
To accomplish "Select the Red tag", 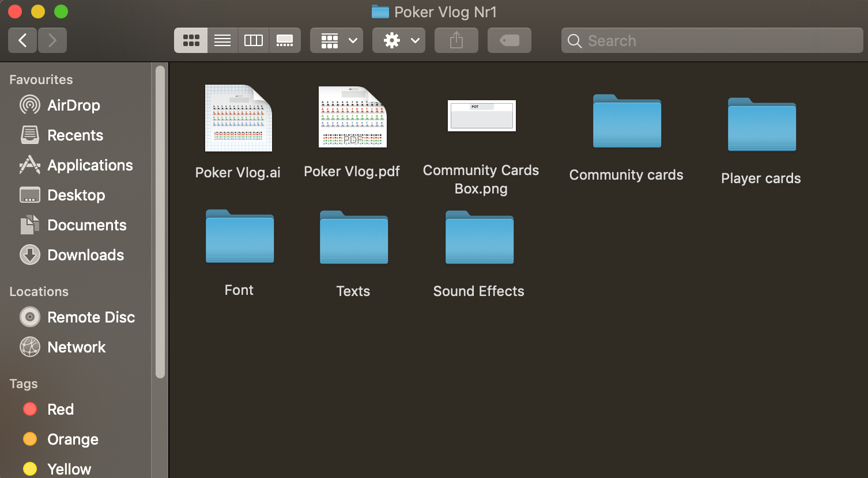I will (x=60, y=409).
